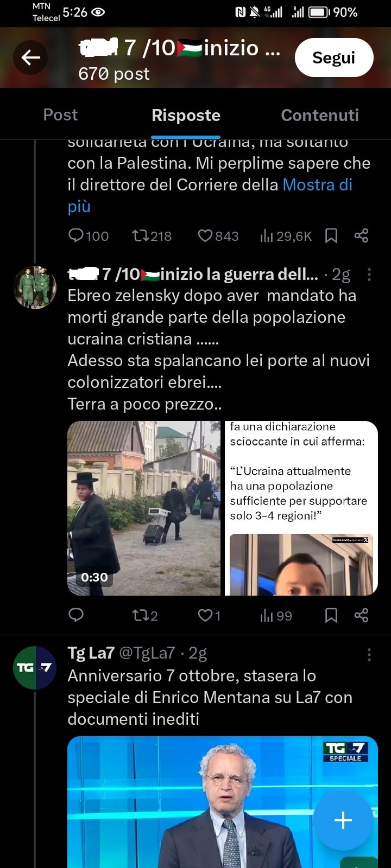View analytics showing 29,6K views
Image resolution: width=391 pixels, height=868 pixels.
coord(286,235)
